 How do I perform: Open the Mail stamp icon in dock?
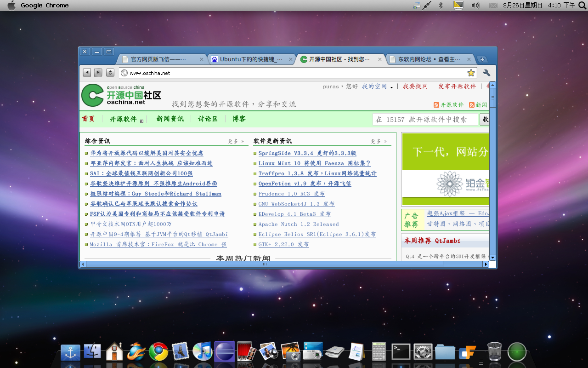181,351
